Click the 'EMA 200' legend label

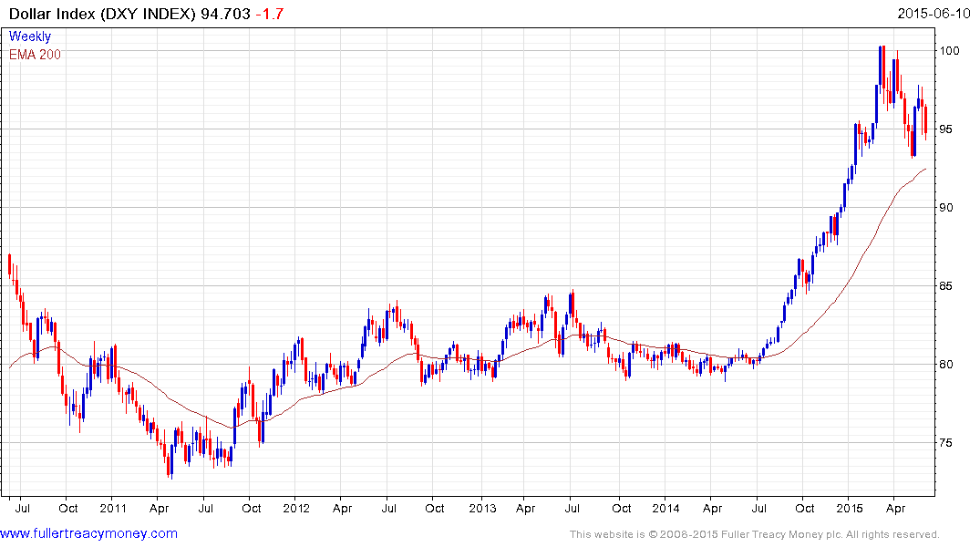(x=35, y=55)
